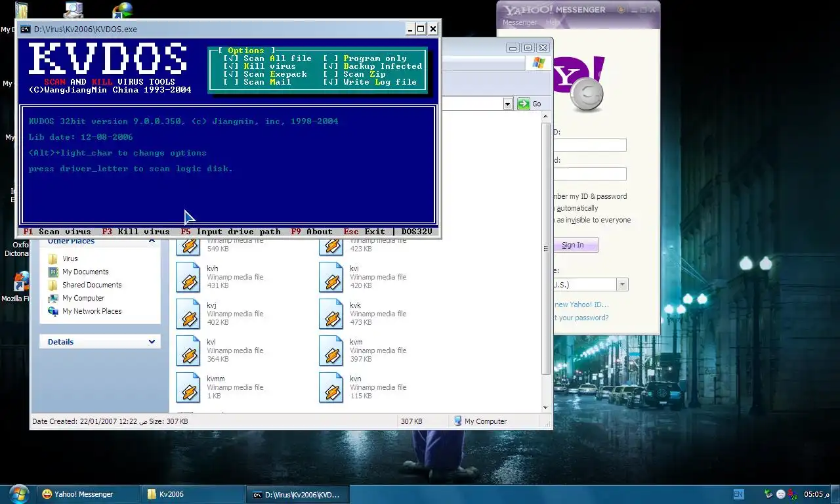
Task: Click the My Computer icon in status bar
Action: point(457,421)
